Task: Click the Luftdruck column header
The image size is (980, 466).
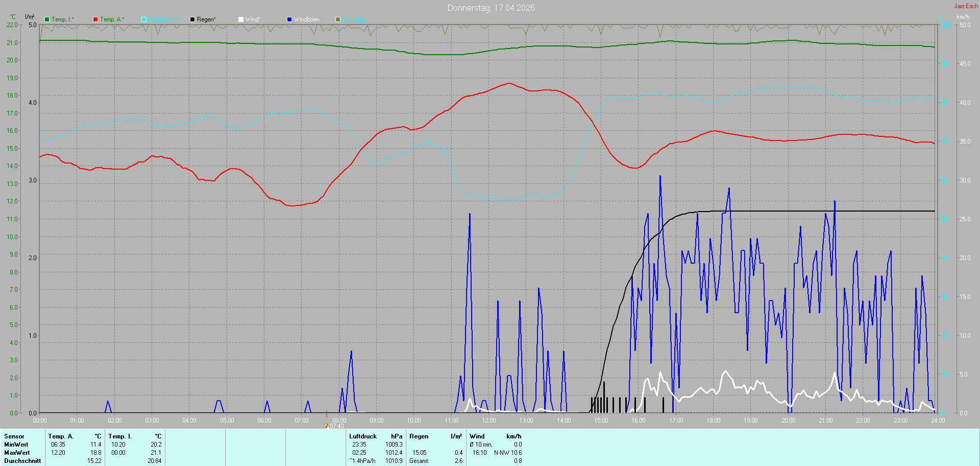Action: click(362, 436)
